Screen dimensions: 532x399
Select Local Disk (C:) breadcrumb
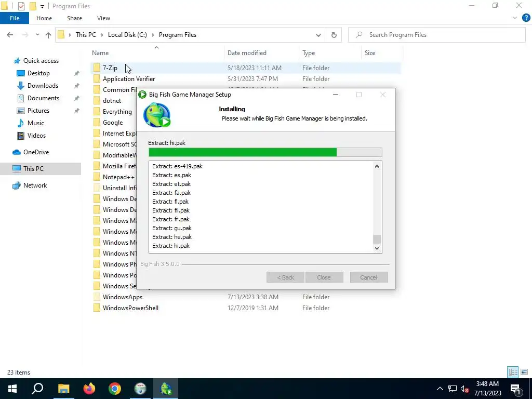click(x=127, y=35)
